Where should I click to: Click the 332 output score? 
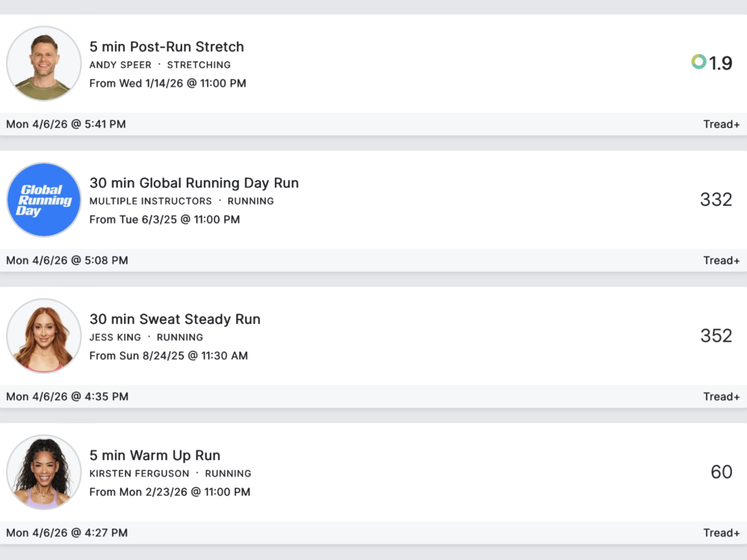click(716, 199)
